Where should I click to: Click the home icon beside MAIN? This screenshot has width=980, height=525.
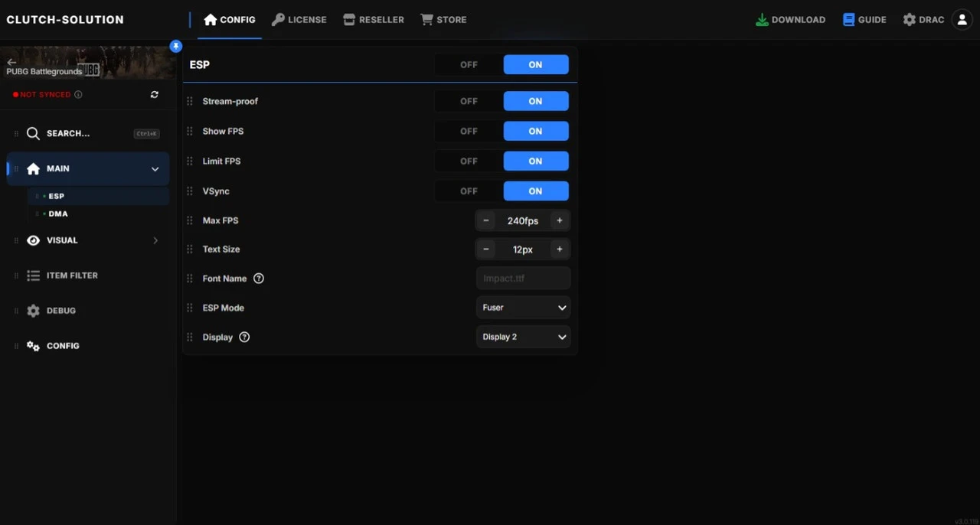click(33, 168)
